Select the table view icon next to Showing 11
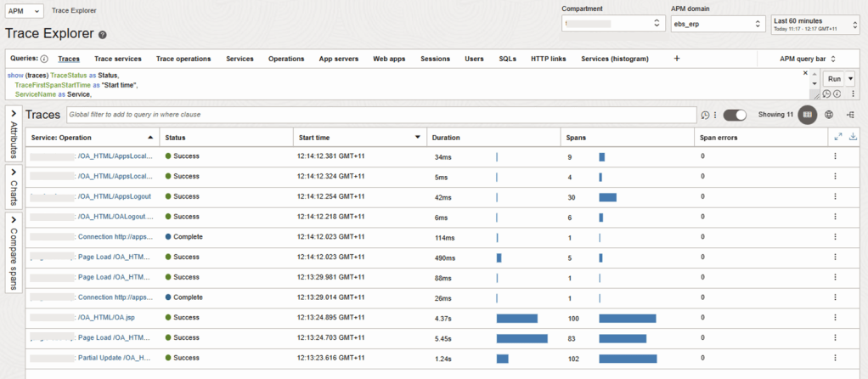The width and height of the screenshot is (868, 379). coord(808,115)
